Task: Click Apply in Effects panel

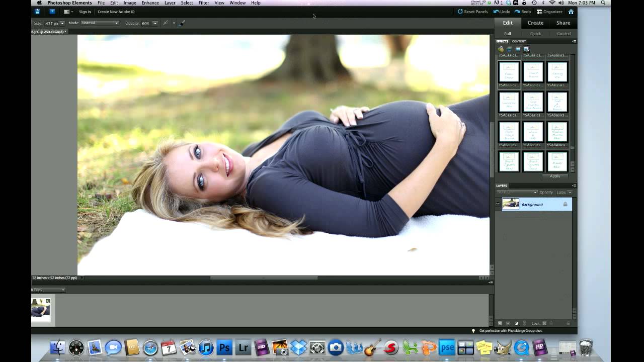Action: 555,176
